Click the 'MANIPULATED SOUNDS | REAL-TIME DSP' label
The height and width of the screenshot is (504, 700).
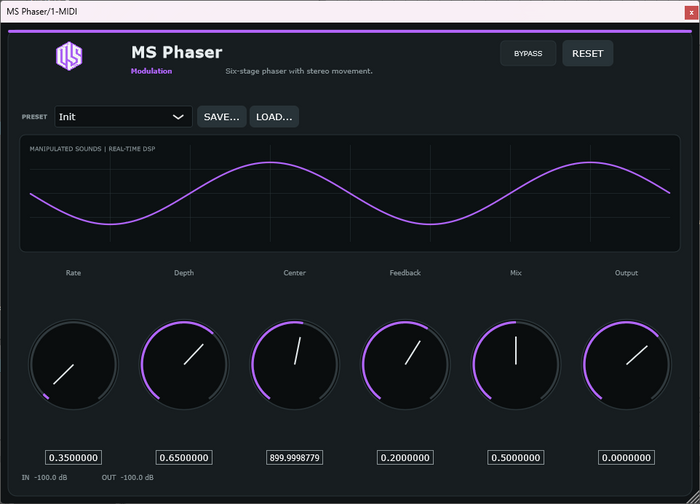92,149
